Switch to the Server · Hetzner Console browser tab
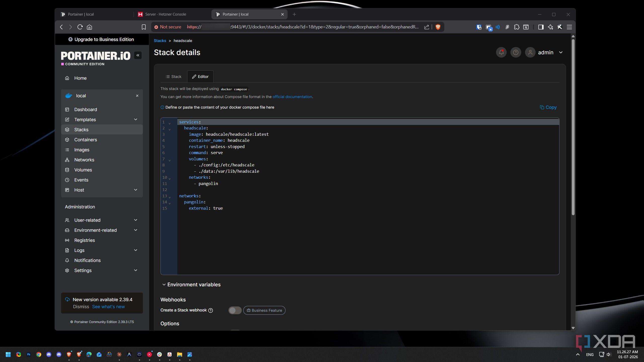Viewport: 644px width, 362px height. pyautogui.click(x=172, y=14)
